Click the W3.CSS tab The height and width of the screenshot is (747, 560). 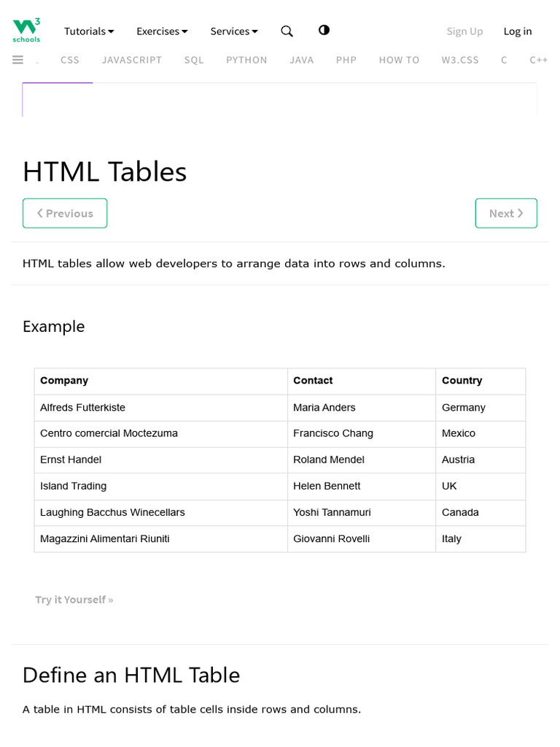(x=460, y=60)
